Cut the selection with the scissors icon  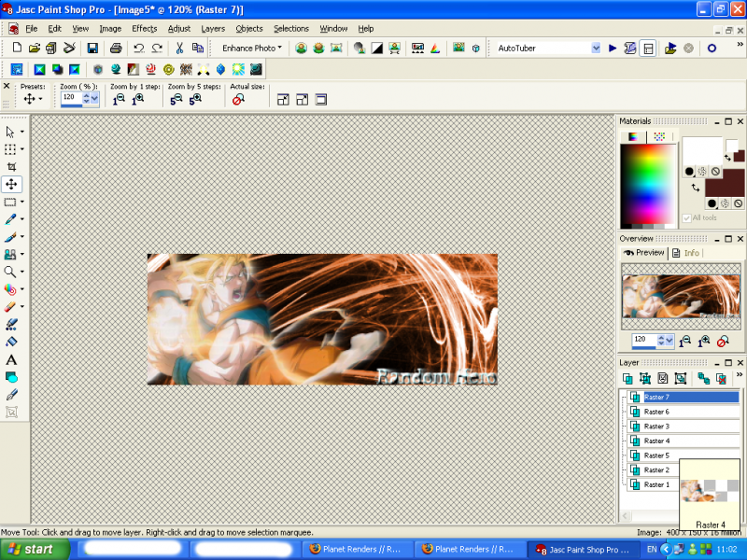pos(179,48)
